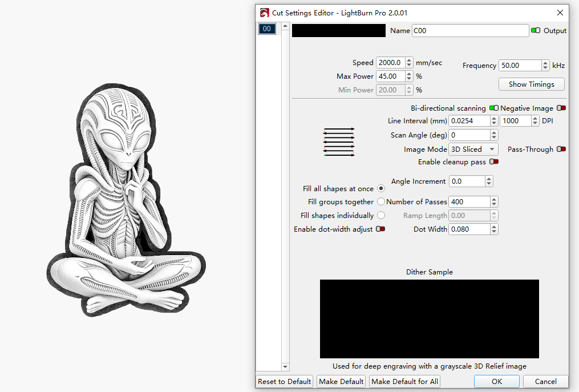Click the Max Power value field

pyautogui.click(x=390, y=76)
